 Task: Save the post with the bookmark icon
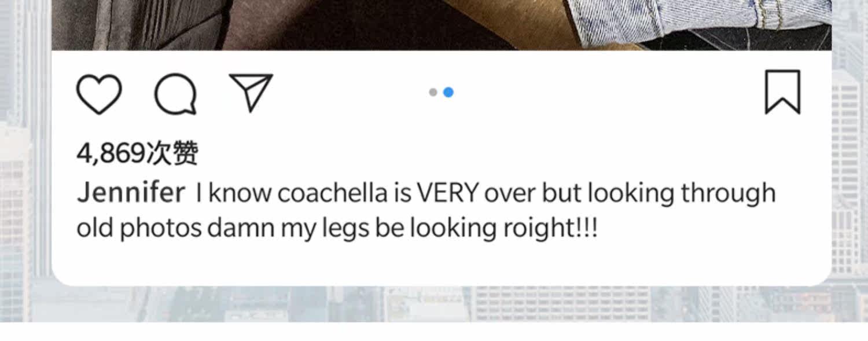[x=782, y=92]
